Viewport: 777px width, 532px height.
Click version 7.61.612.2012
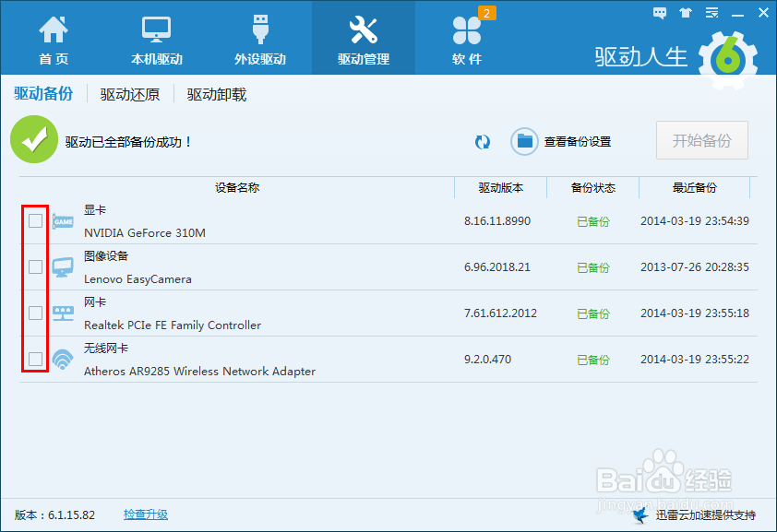[x=500, y=313]
